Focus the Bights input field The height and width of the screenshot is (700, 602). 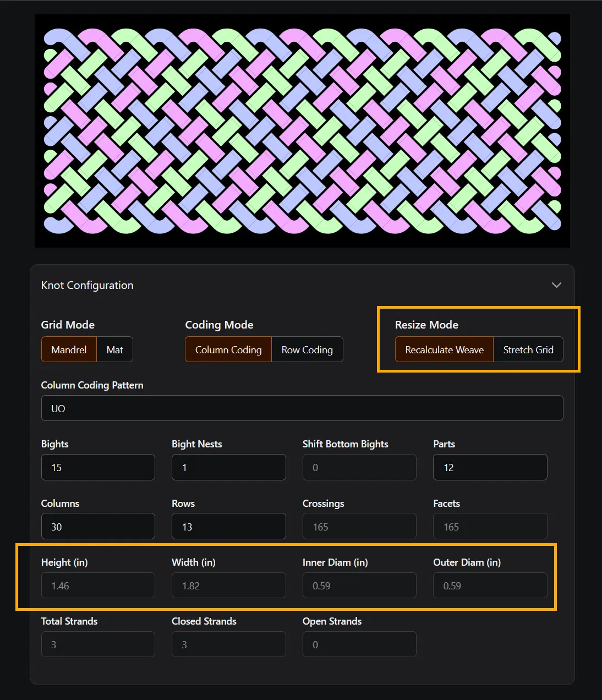[x=98, y=467]
